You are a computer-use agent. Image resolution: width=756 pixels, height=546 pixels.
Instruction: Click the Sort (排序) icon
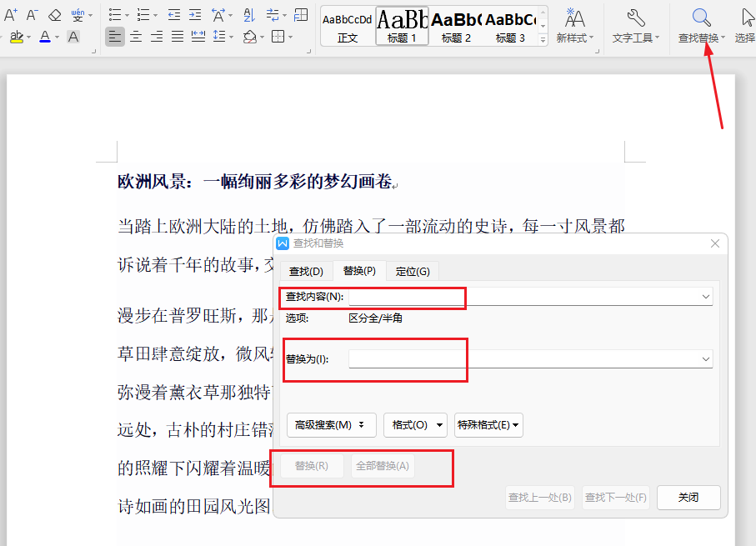point(250,14)
